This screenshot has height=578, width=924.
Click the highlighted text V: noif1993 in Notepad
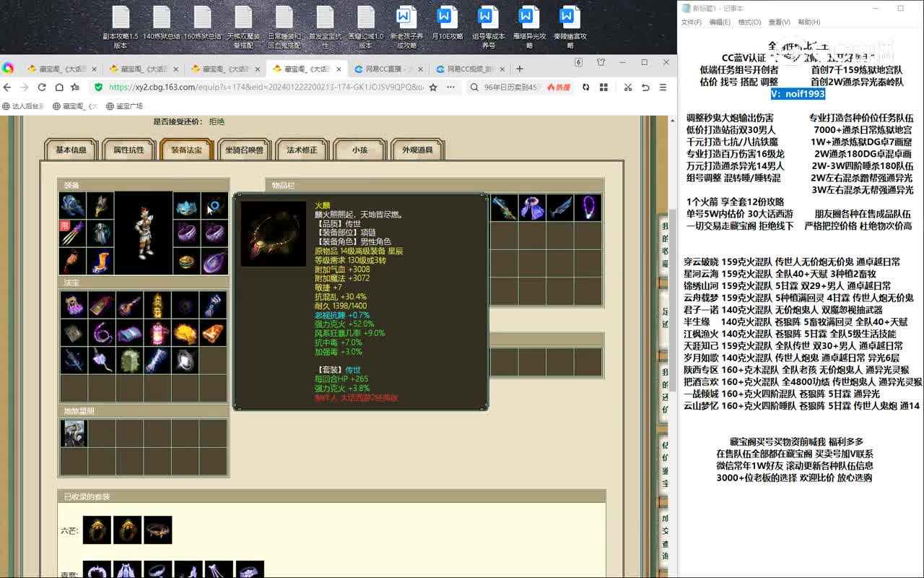(x=798, y=94)
